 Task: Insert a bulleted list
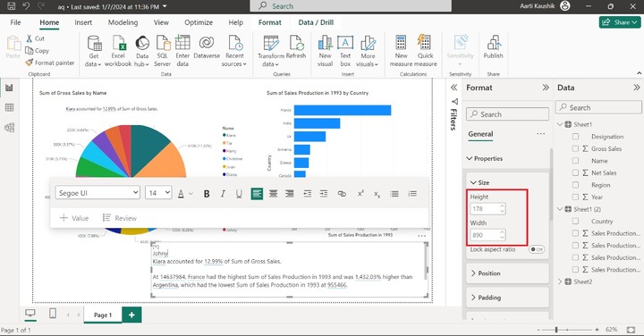tap(394, 194)
